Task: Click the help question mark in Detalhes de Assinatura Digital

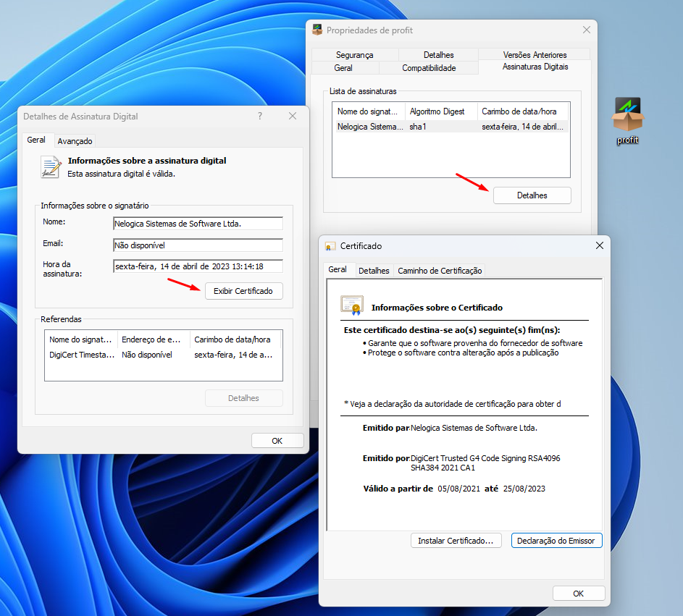Action: 260,116
